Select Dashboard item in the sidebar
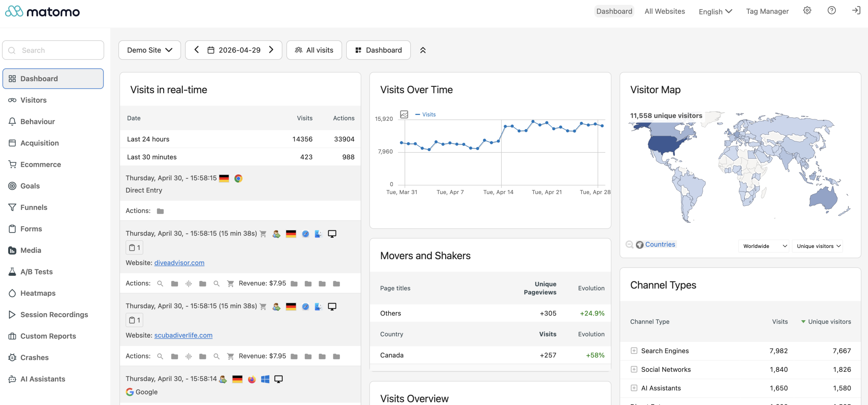868x405 pixels. pos(53,79)
